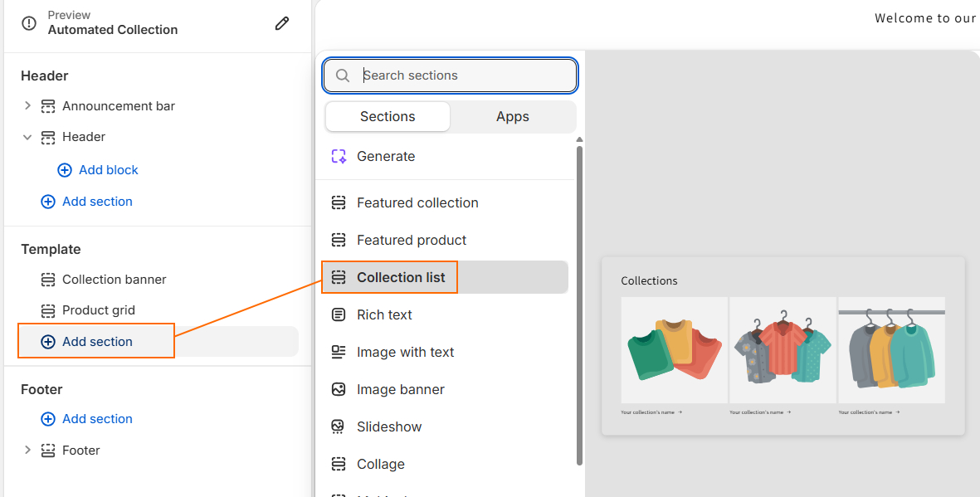Click the Rich text section icon
Image resolution: width=980 pixels, height=497 pixels.
(339, 314)
